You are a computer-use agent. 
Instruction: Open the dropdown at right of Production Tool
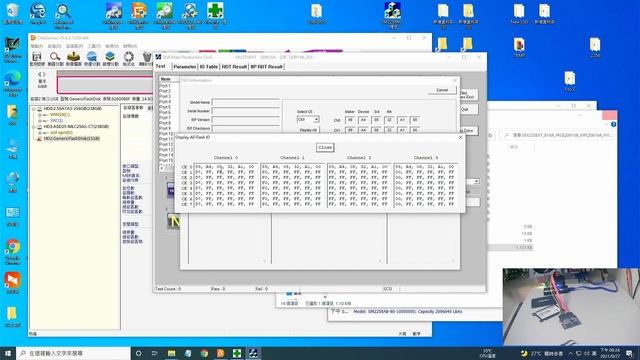(x=476, y=181)
